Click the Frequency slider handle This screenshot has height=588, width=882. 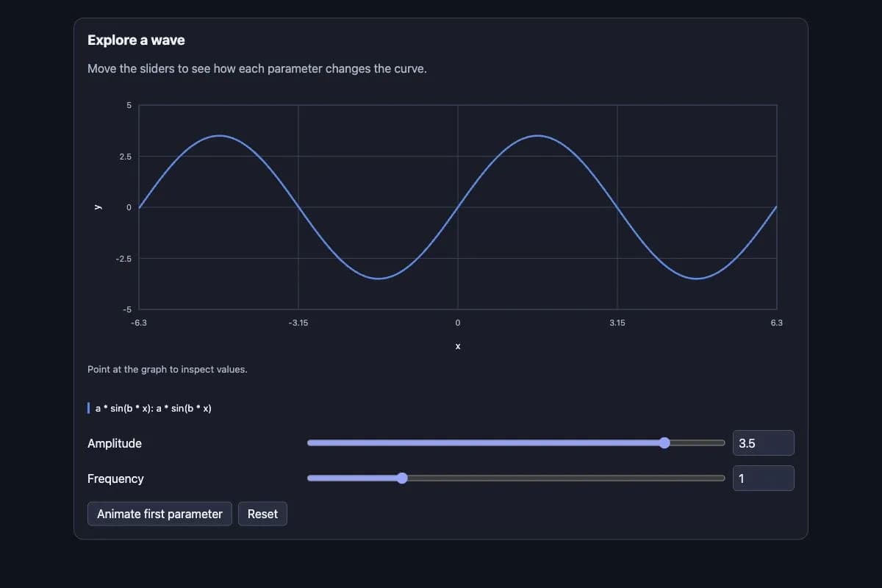(402, 478)
